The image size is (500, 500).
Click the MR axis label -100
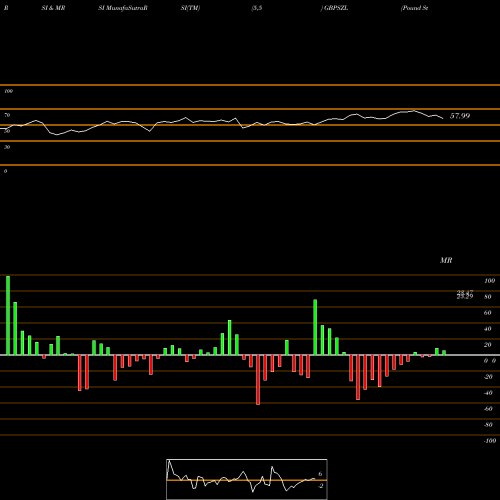[x=490, y=441]
